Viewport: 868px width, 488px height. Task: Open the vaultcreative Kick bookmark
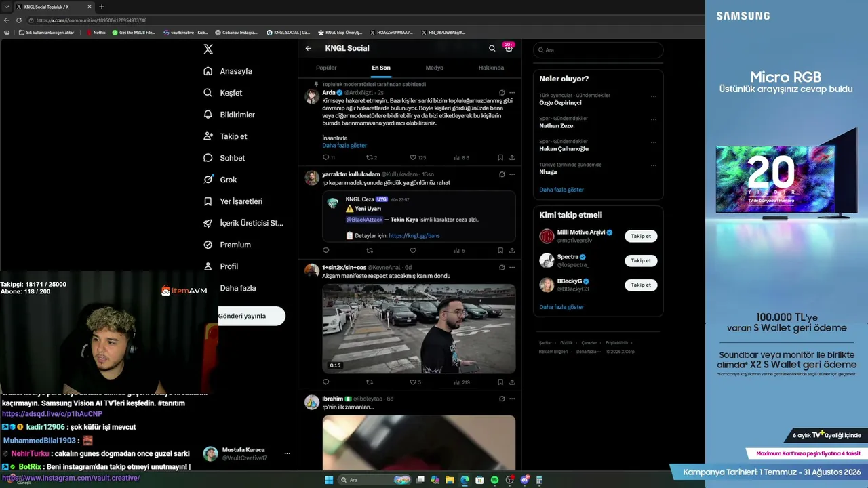tap(184, 33)
